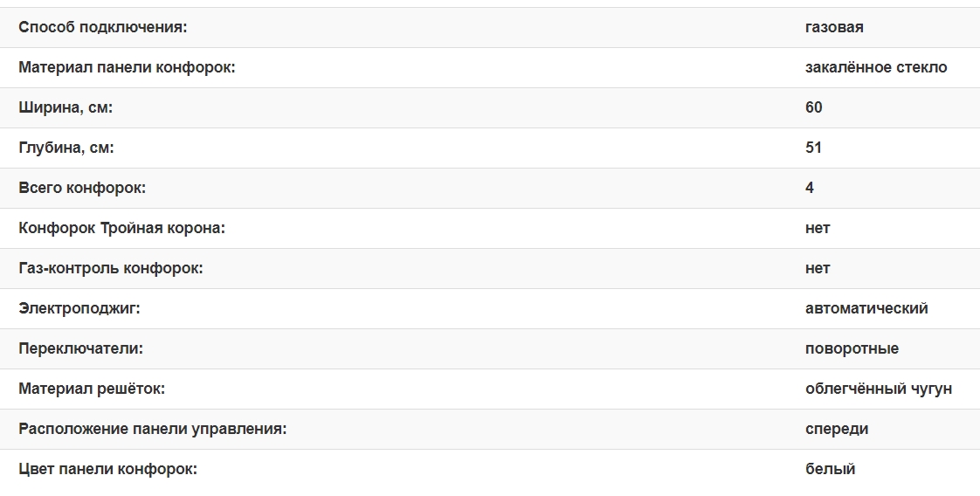
Task: Click the 'Электроподжиг:' label
Action: 79,308
